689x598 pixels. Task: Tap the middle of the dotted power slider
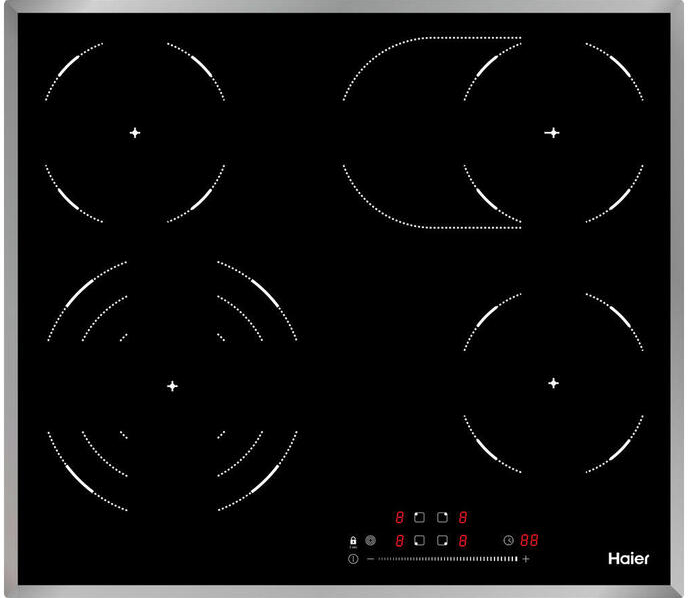pos(447,559)
